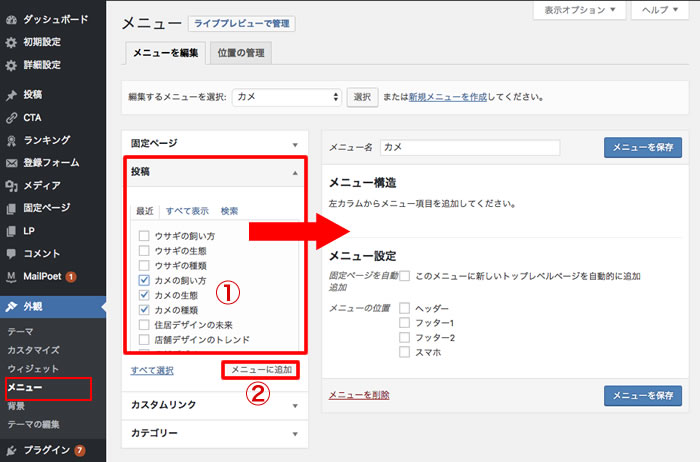Enable the ヘッダー menu position checkbox
Screen dimensions: 700x462
click(x=405, y=309)
